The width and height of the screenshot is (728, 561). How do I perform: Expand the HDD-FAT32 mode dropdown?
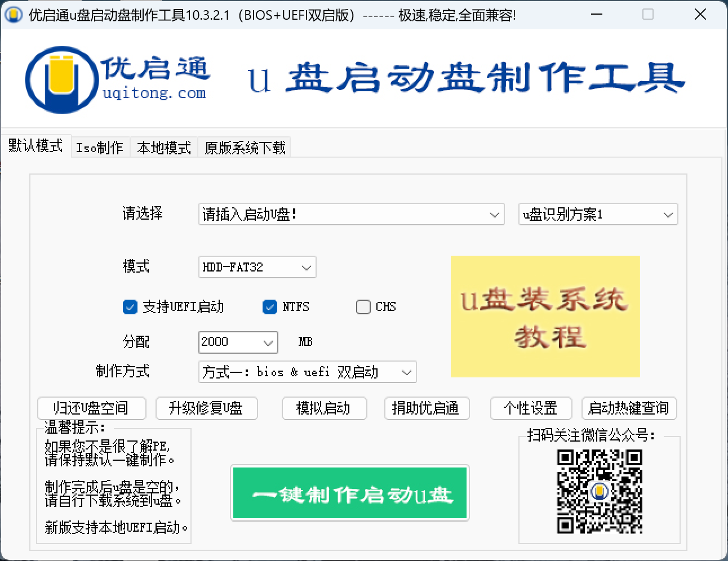click(256, 267)
